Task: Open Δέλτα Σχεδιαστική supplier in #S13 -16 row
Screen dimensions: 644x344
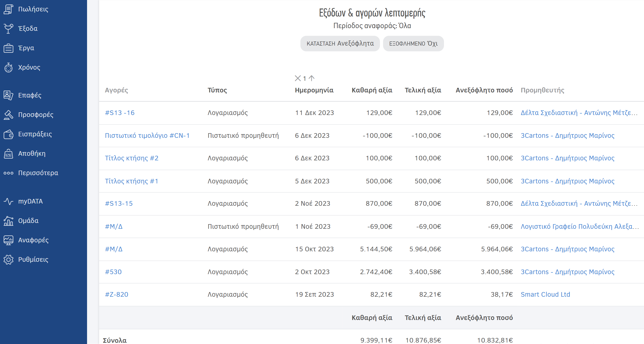Action: point(579,113)
